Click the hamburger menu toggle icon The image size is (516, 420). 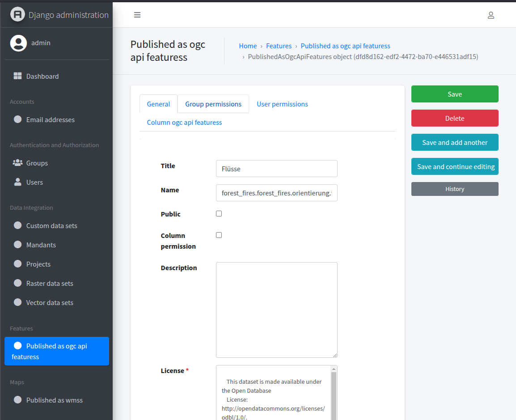click(x=137, y=15)
